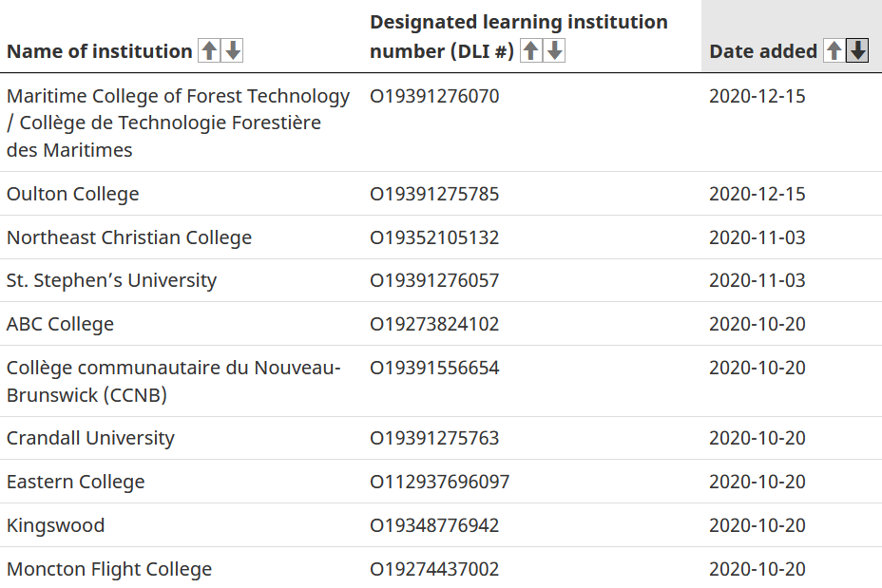
Task: Sort institution names ascending with the up arrow
Action: pyautogui.click(x=208, y=51)
